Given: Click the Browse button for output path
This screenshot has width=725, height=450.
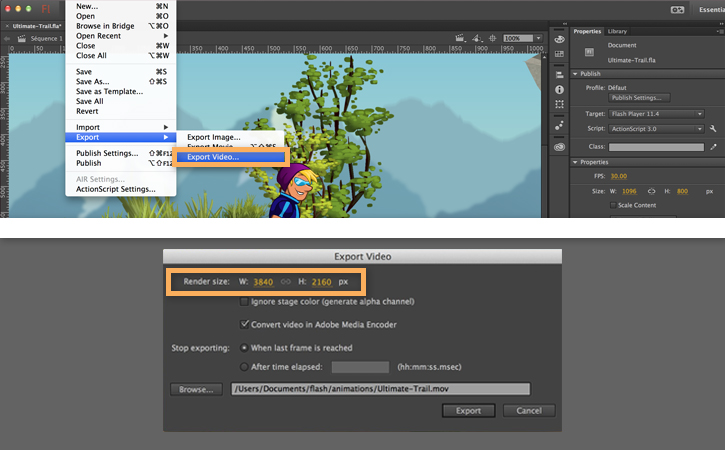Looking at the screenshot, I should click(197, 389).
